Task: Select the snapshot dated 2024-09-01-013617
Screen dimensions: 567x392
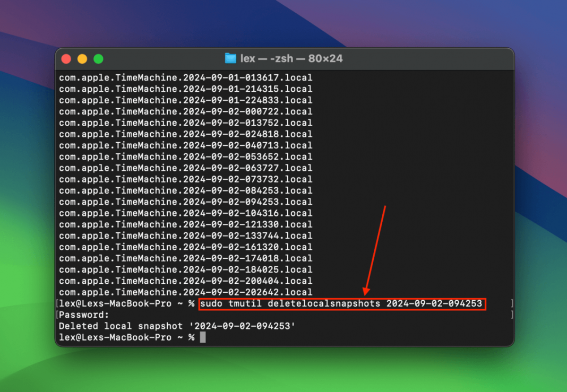Action: pyautogui.click(x=185, y=77)
